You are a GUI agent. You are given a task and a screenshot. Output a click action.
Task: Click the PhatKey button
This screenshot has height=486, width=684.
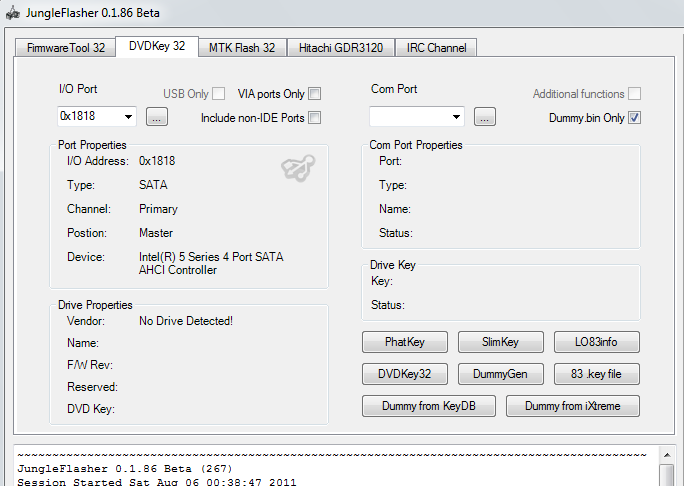point(404,342)
